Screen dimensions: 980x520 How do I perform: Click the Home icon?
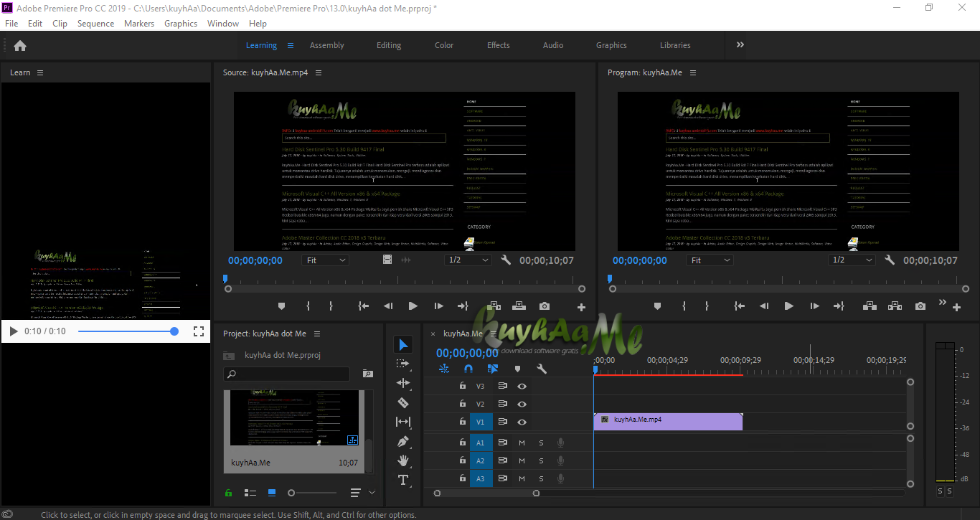(20, 45)
